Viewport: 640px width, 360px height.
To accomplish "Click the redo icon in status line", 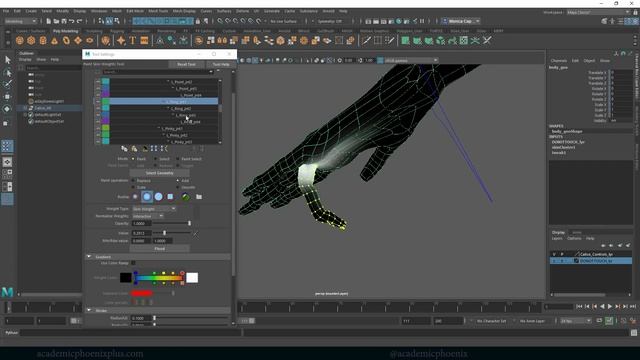I will [x=80, y=21].
